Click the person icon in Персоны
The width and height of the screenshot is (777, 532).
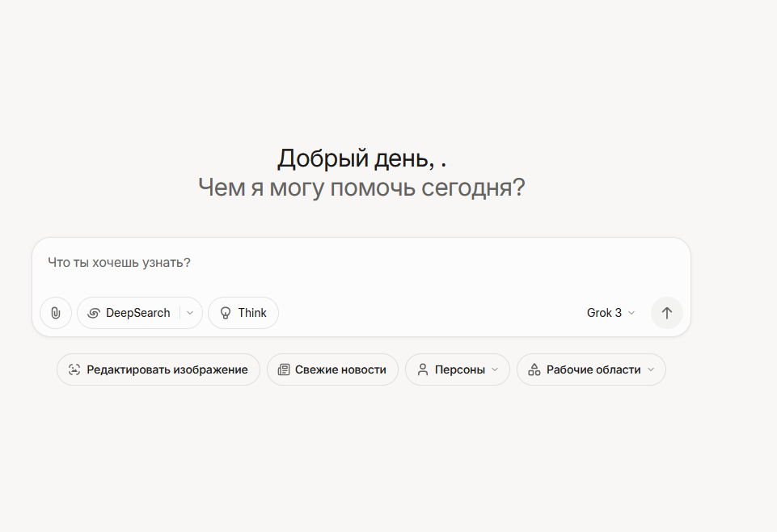(x=423, y=369)
